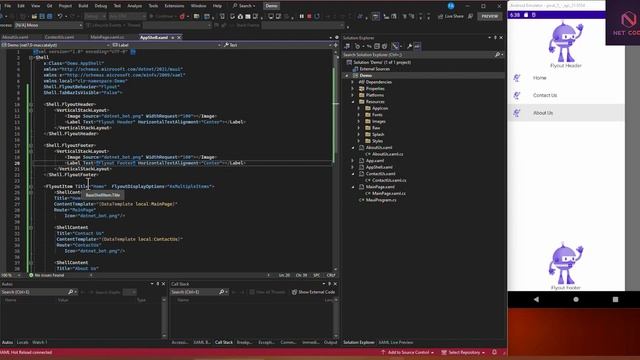
Task: Click the Android emulator home circle button
Action: [576, 299]
